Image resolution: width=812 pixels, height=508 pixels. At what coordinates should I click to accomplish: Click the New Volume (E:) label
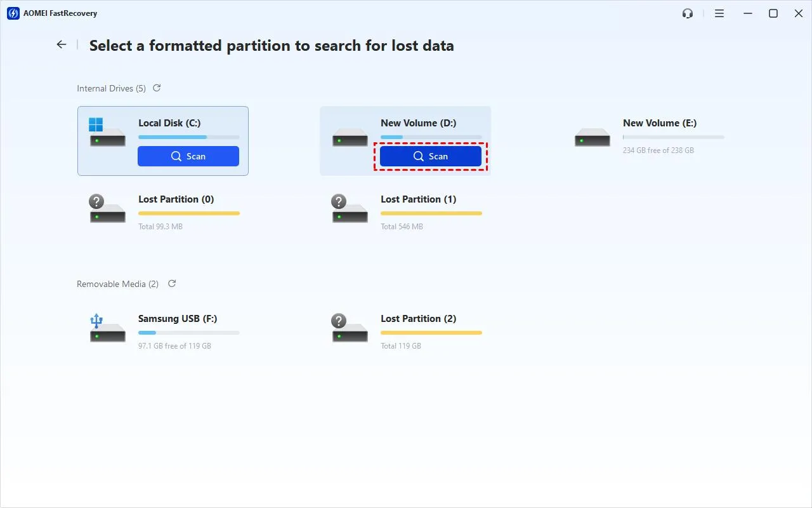660,123
